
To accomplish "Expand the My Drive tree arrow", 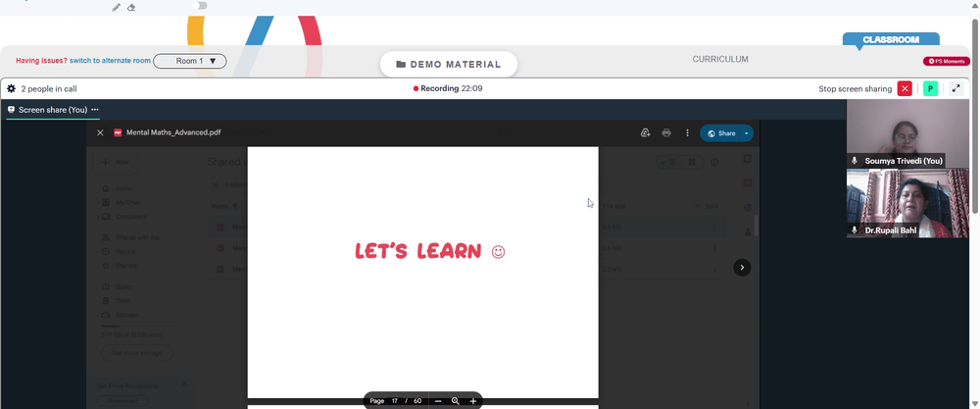I will [x=98, y=203].
